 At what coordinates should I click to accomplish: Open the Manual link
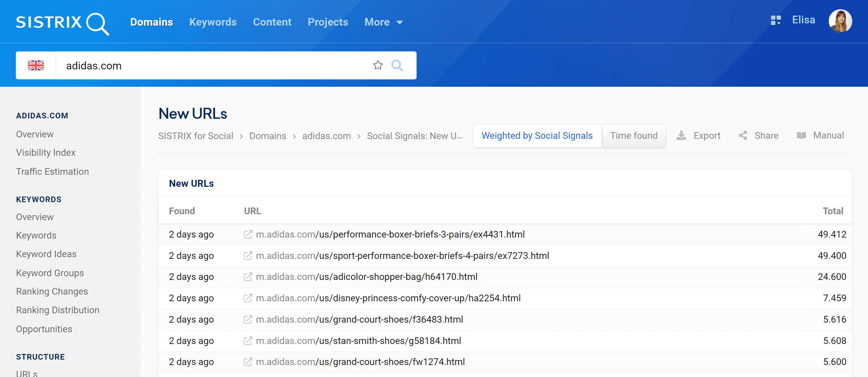(x=828, y=135)
